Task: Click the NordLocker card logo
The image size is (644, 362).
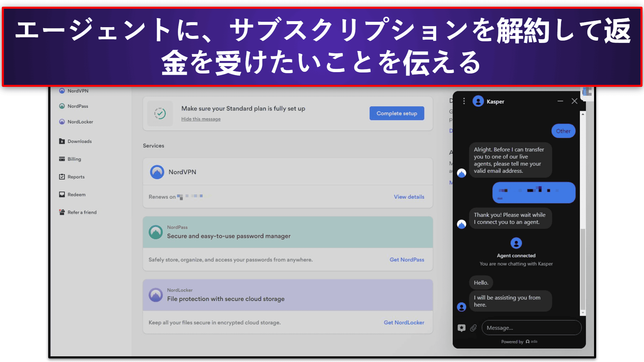Action: [156, 295]
